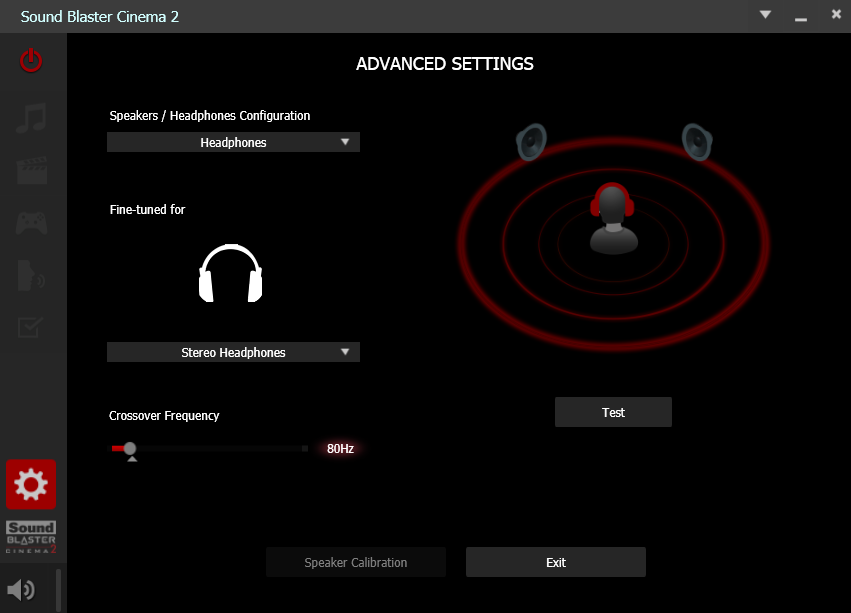
Task: Open the Stereo Headphones dropdown
Action: click(x=233, y=352)
